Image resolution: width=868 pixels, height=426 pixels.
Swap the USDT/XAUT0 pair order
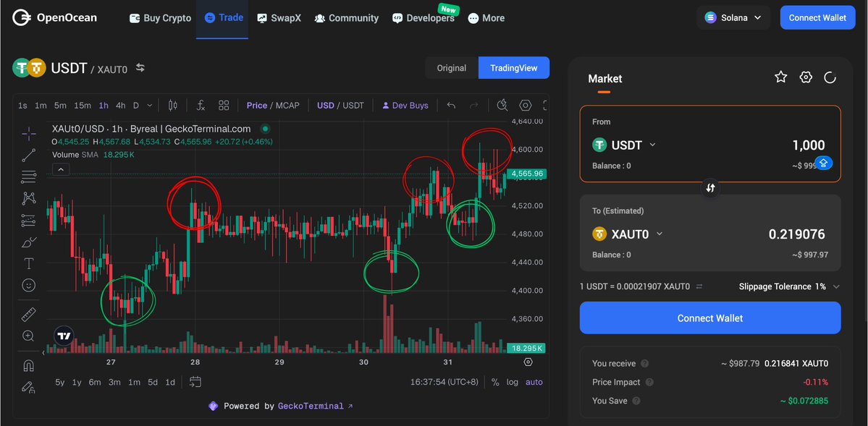[140, 67]
